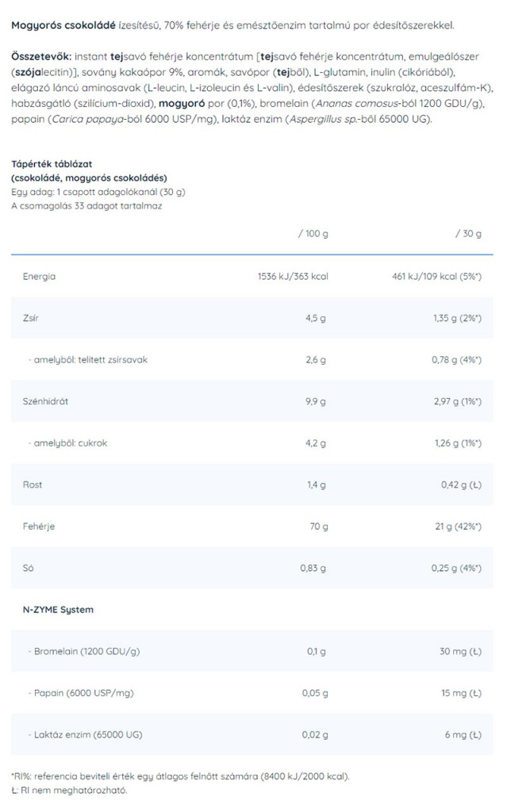
Task: Select the Zsír row label
Action: click(x=31, y=318)
